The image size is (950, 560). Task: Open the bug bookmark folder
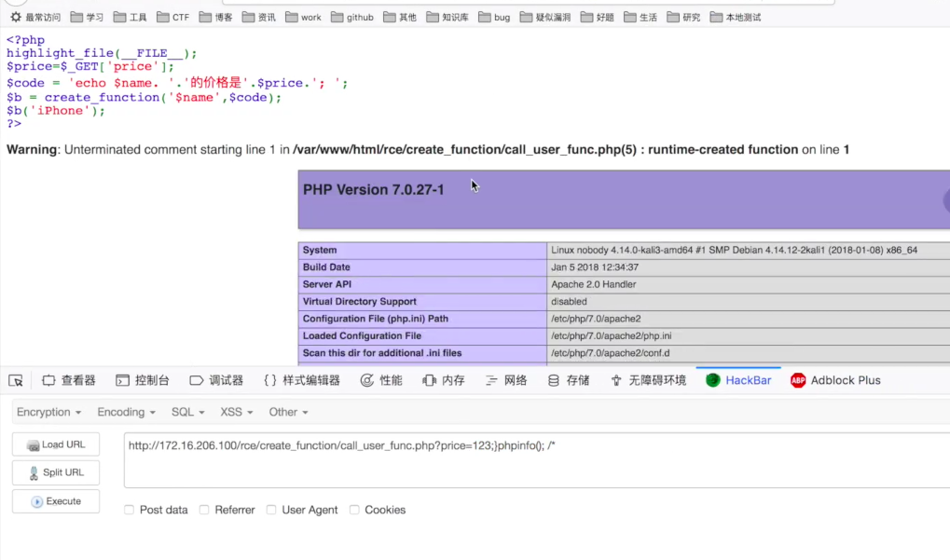tap(494, 17)
